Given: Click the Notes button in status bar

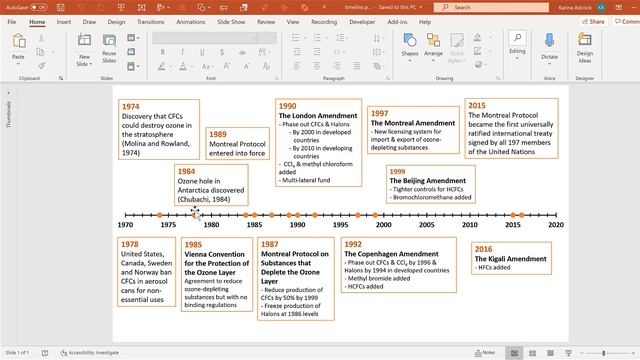Looking at the screenshot, I should (x=485, y=353).
